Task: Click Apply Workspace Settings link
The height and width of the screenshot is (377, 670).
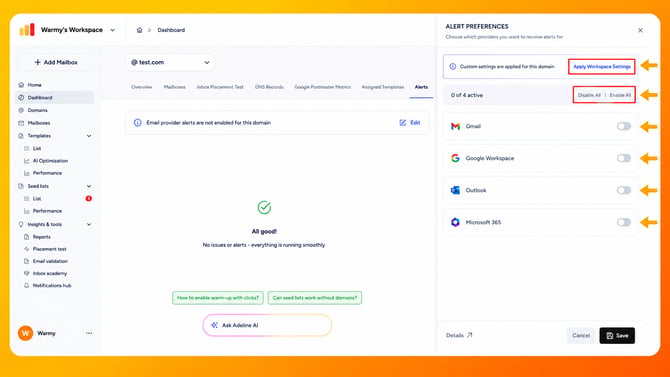Action: tap(602, 67)
